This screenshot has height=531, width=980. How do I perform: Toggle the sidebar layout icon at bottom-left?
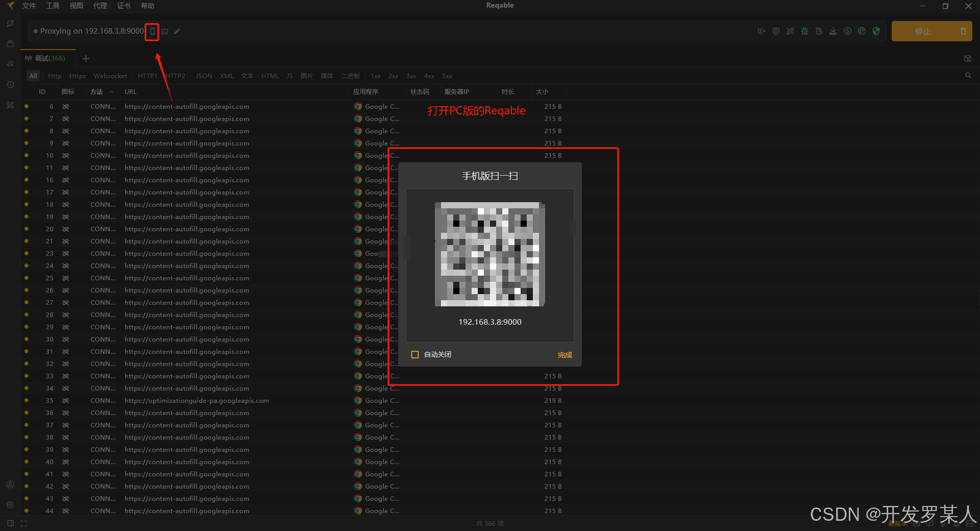10,523
